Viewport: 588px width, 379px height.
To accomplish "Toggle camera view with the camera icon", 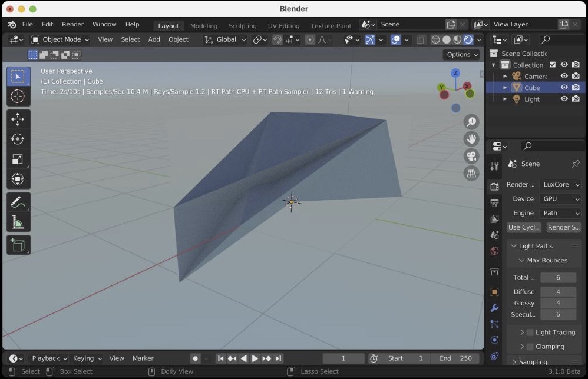I will 471,156.
